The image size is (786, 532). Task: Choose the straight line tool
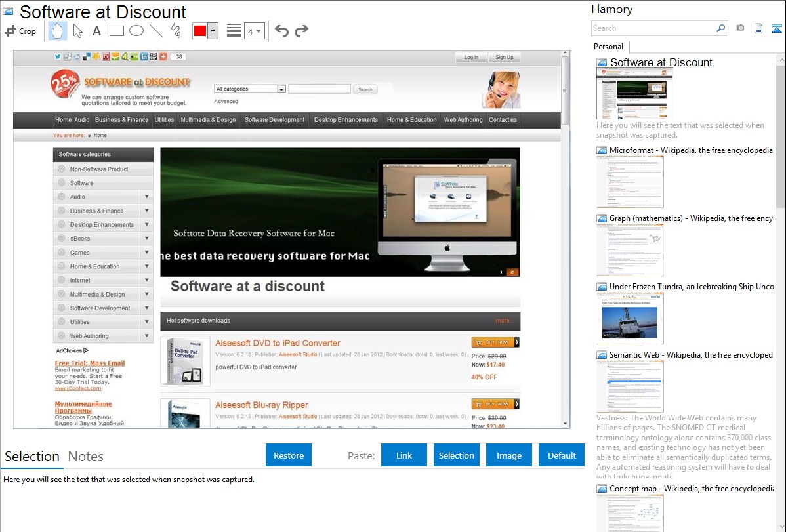tap(156, 31)
